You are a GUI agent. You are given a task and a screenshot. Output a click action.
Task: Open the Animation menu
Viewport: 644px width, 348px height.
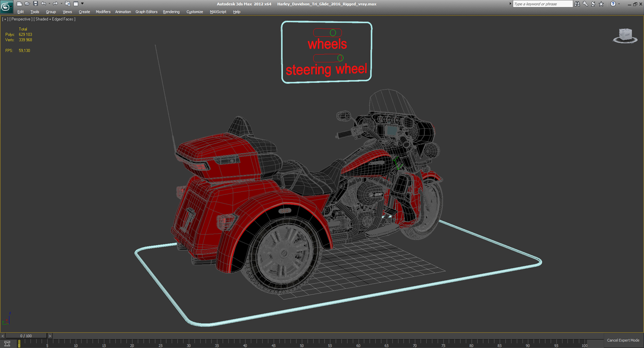click(123, 12)
